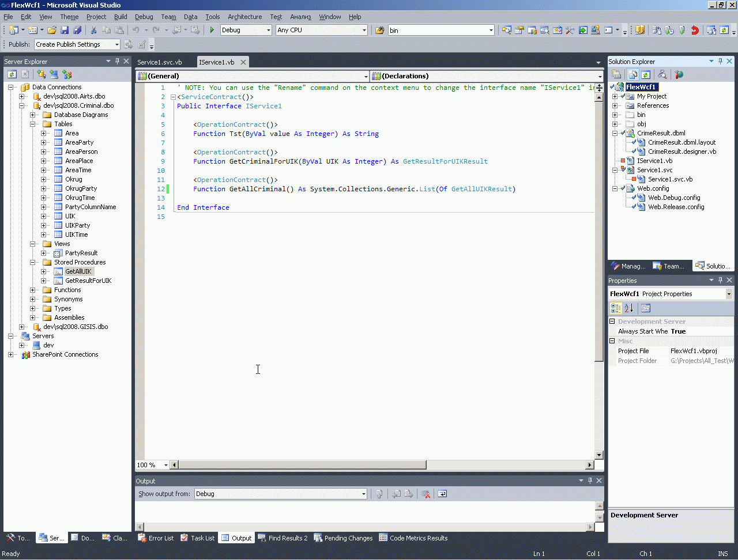The image size is (738, 560).
Task: Toggle Show All Files in Solution Explorer
Action: (x=633, y=74)
